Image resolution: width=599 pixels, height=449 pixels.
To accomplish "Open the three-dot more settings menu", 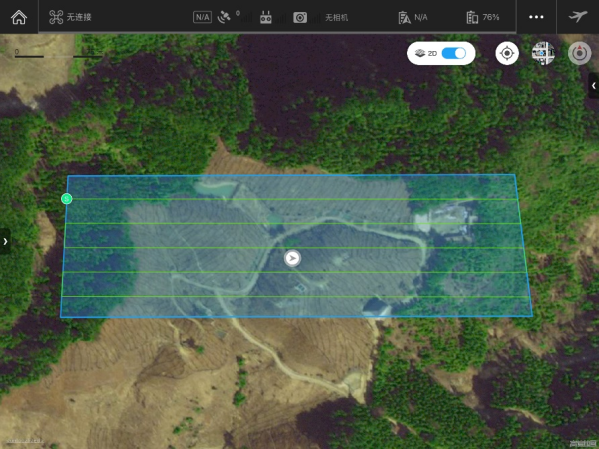I will (x=536, y=17).
